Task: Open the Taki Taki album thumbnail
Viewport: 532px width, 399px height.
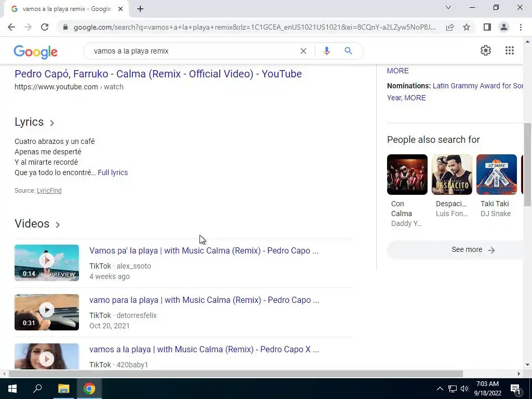Action: [496, 175]
